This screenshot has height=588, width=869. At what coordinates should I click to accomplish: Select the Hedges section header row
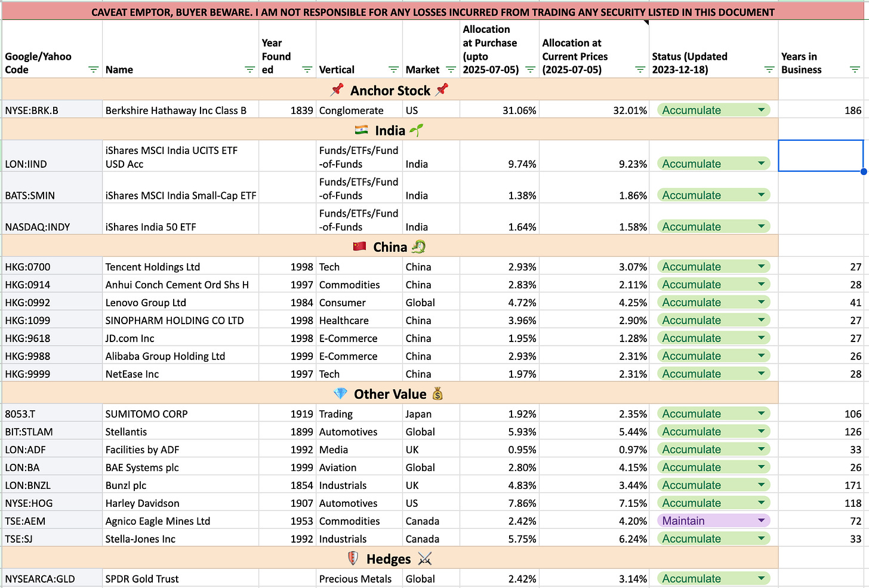390,559
